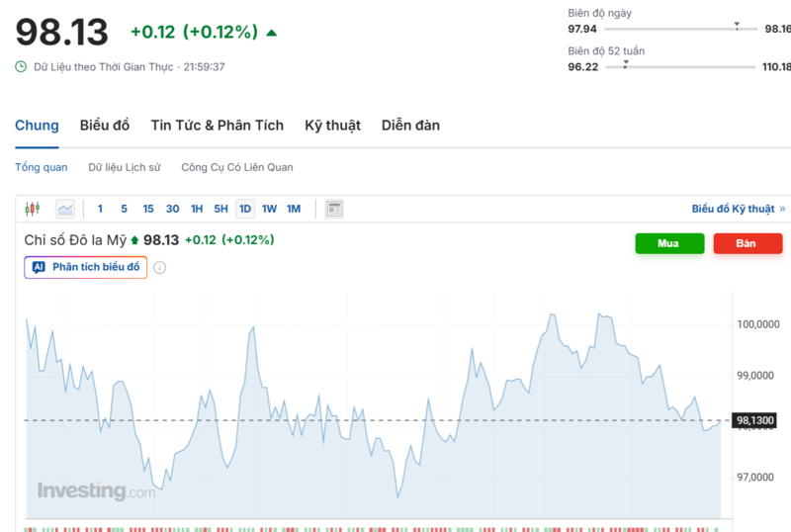Open the Dữ liệu Lịch sử link
The height and width of the screenshot is (532, 791).
pyautogui.click(x=124, y=167)
